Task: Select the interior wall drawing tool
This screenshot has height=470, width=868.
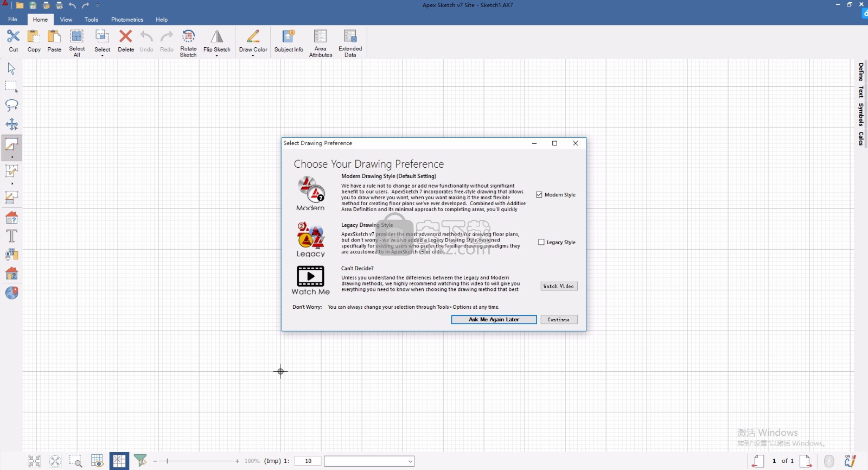Action: pos(11,170)
